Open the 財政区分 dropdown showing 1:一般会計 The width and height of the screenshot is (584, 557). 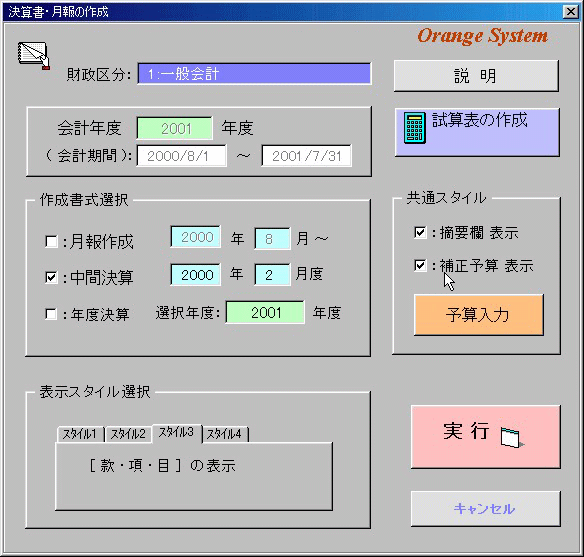click(254, 74)
